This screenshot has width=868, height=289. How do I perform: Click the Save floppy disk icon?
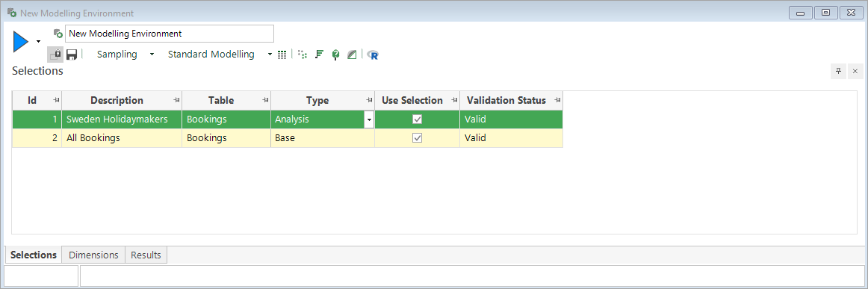[x=72, y=55]
